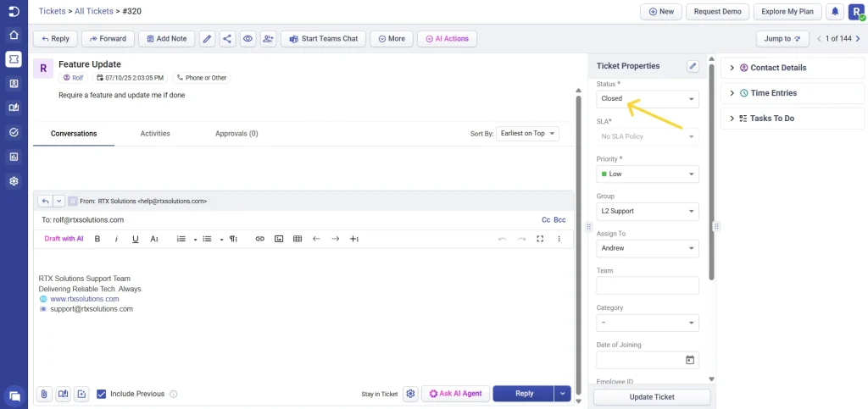Open the Assign To dropdown showing Andrew
The height and width of the screenshot is (409, 868).
tap(648, 249)
